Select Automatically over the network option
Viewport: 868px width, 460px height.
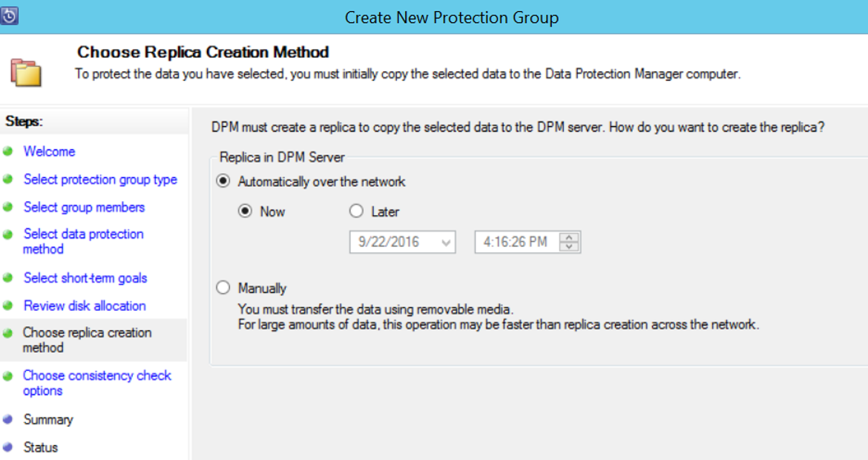223,181
